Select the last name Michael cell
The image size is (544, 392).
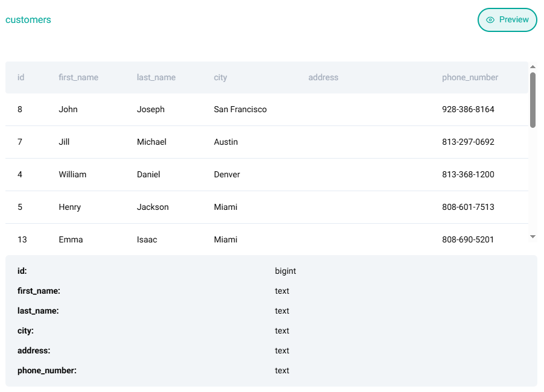coord(152,142)
